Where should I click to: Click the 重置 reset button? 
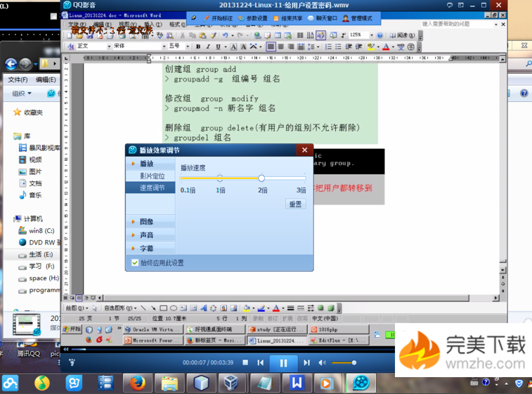click(x=295, y=204)
